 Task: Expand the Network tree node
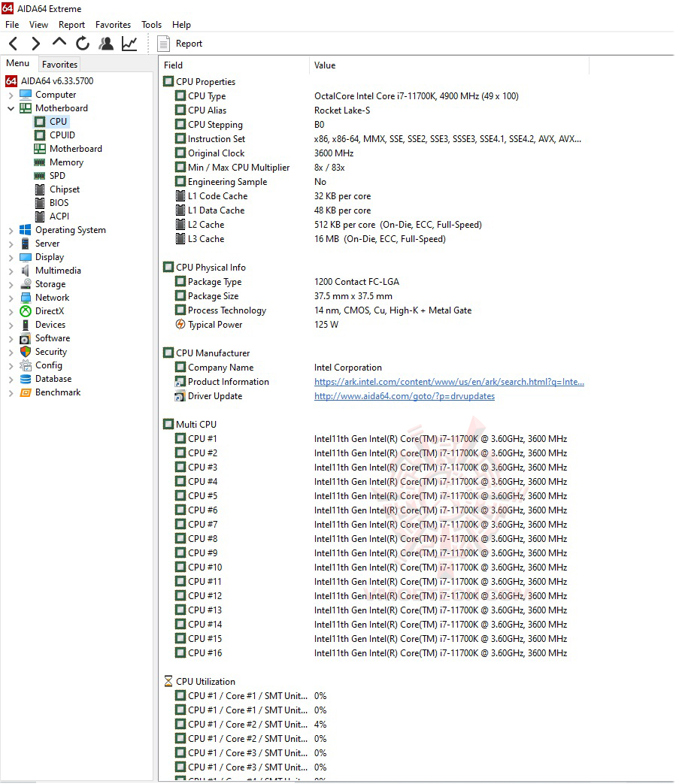click(11, 298)
